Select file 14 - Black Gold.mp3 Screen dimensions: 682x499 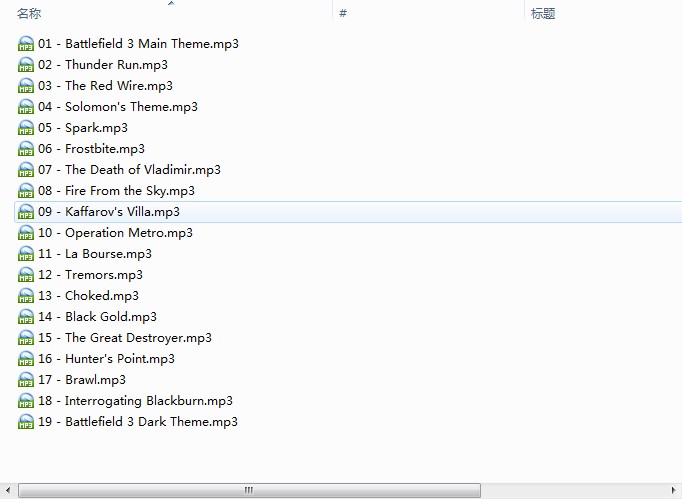pyautogui.click(x=97, y=317)
